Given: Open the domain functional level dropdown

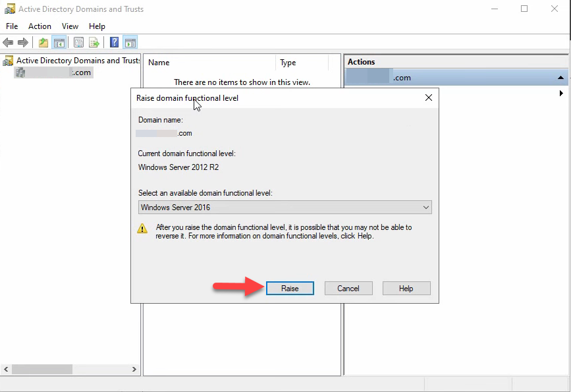Looking at the screenshot, I should (285, 208).
